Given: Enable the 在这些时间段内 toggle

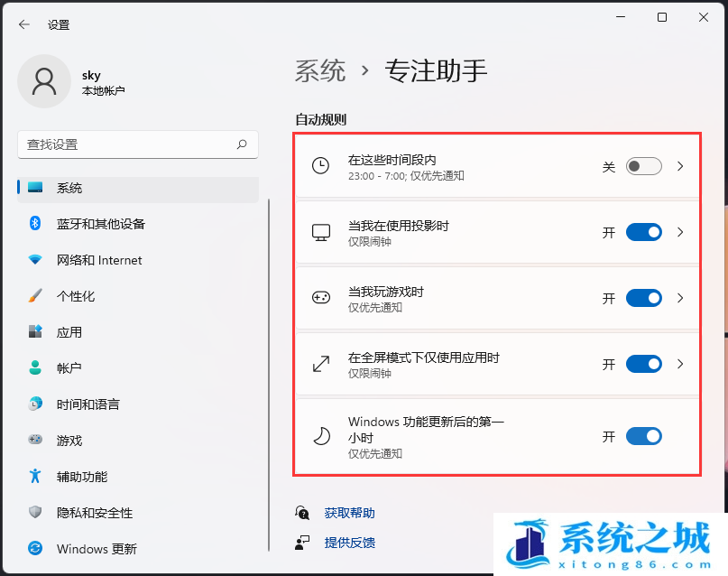Looking at the screenshot, I should click(x=644, y=166).
